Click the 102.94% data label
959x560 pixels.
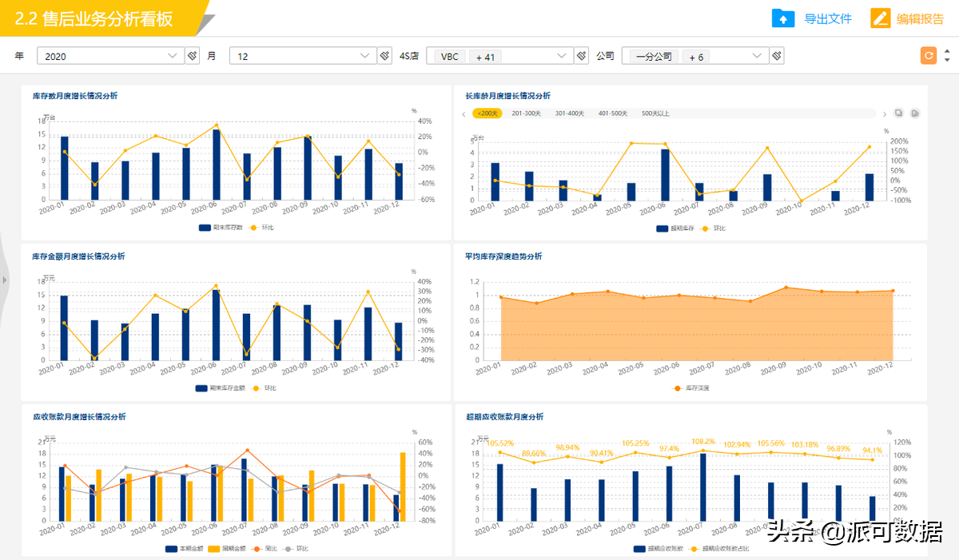pyautogui.click(x=737, y=445)
